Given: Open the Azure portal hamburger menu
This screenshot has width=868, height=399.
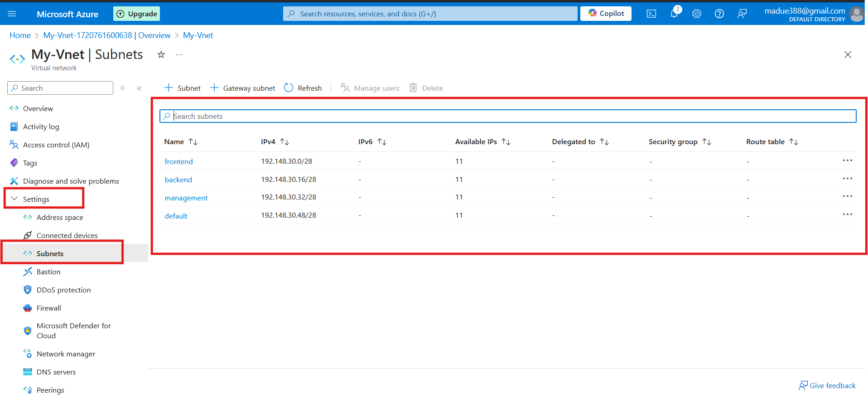Looking at the screenshot, I should (x=12, y=14).
